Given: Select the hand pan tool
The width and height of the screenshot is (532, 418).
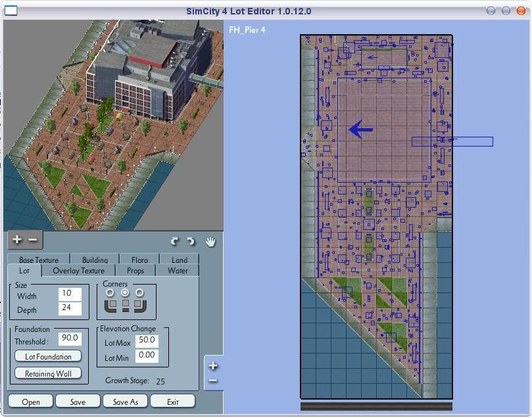Looking at the screenshot, I should [210, 242].
